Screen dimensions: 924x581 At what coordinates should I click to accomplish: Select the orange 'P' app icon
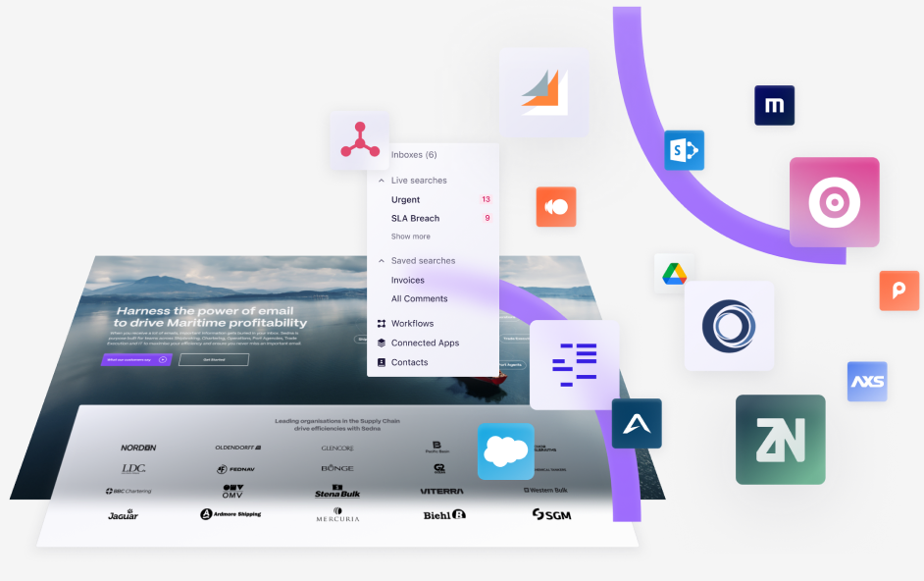tap(899, 290)
